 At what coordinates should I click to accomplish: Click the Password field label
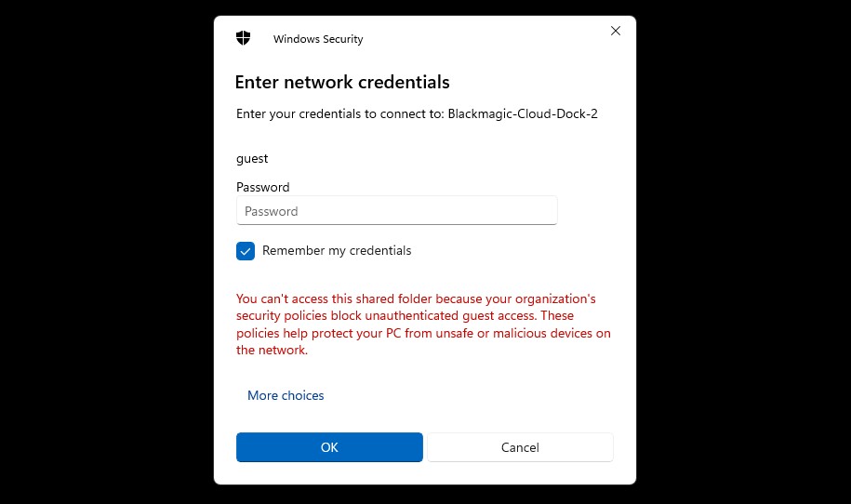[x=262, y=187]
